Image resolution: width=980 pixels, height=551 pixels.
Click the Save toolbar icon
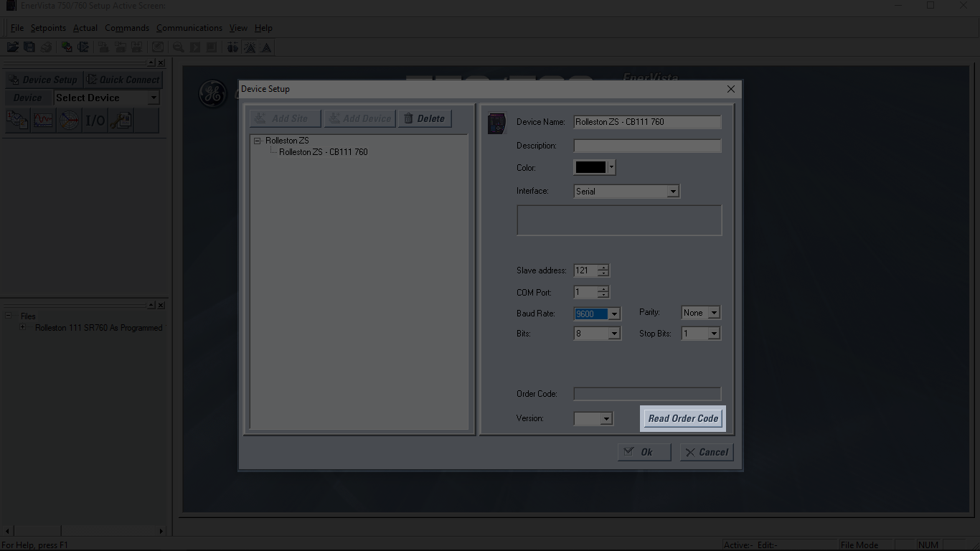tap(29, 47)
